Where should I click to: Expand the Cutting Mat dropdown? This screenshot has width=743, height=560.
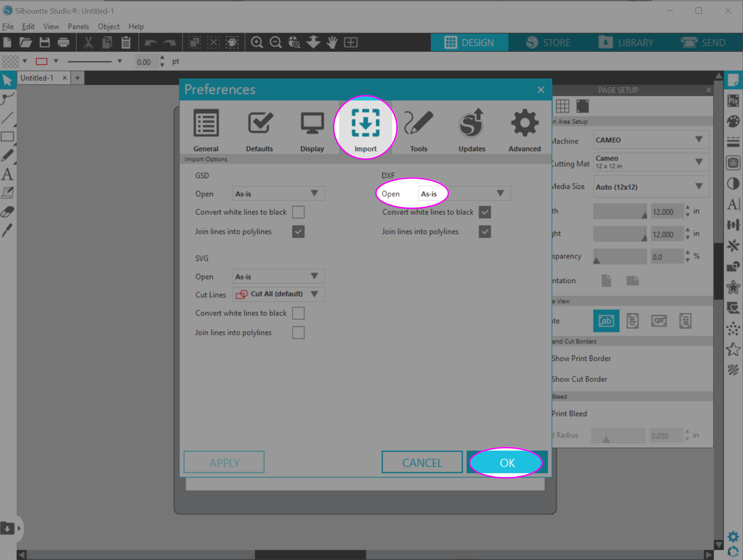651,162
